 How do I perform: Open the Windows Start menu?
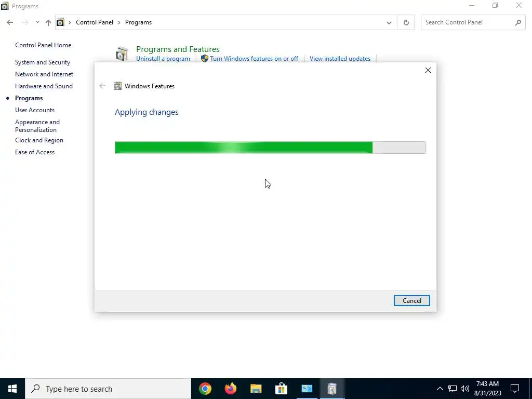pos(12,389)
